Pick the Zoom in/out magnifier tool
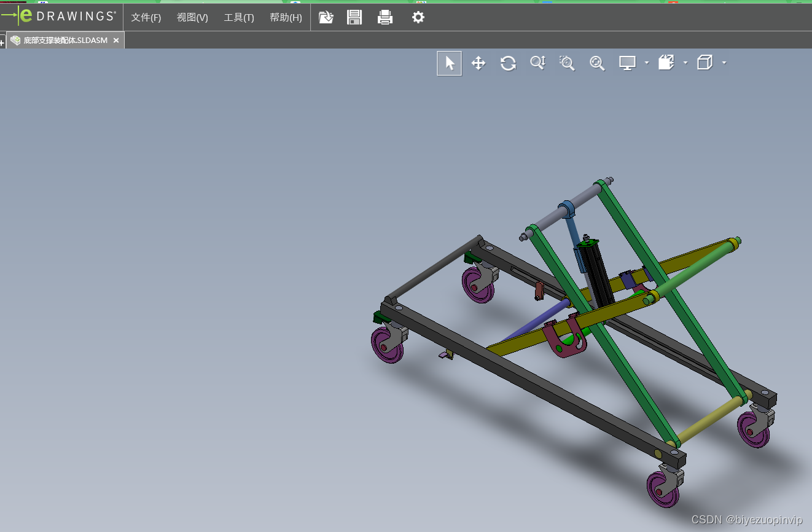The height and width of the screenshot is (532, 812). 537,63
